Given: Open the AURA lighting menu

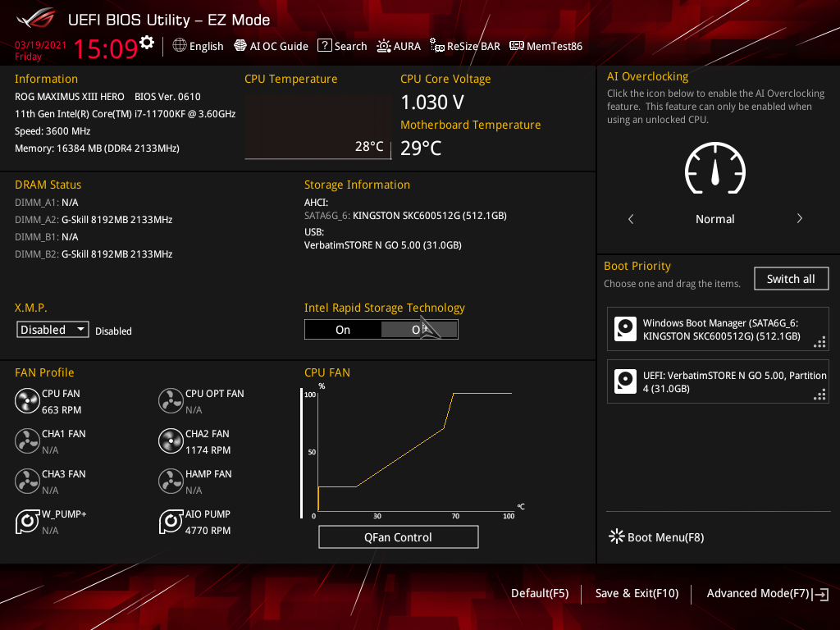Looking at the screenshot, I should click(x=399, y=46).
